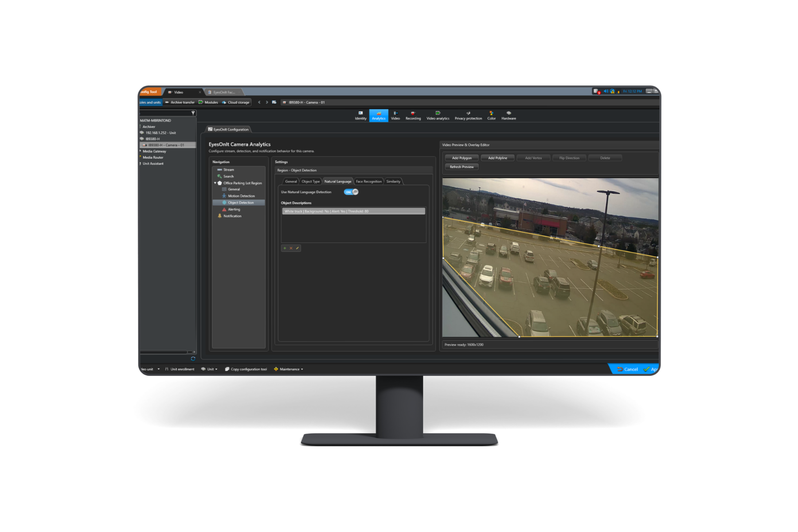Collapse the Office Parking Lot Region node
This screenshot has width=798, height=532.
pos(215,183)
